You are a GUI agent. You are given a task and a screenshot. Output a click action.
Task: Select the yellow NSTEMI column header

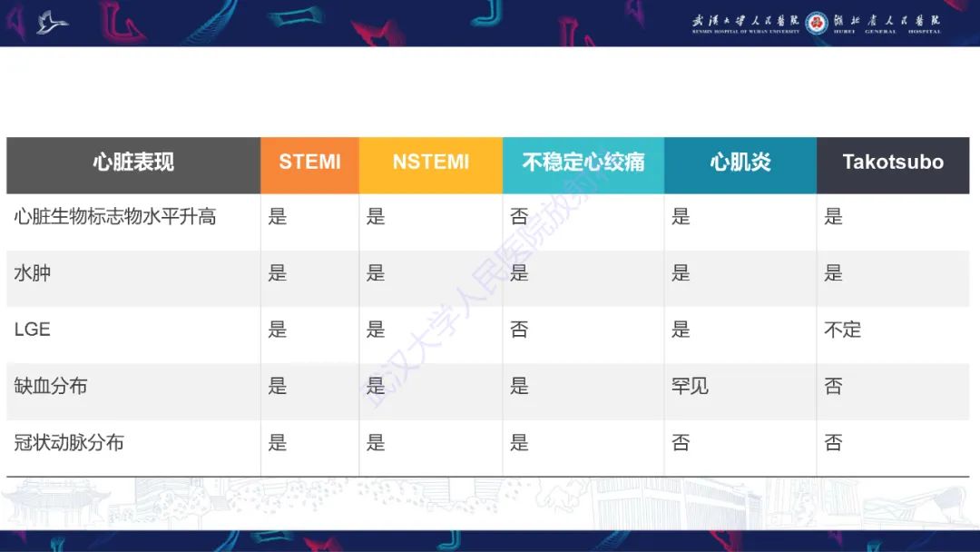tap(431, 165)
